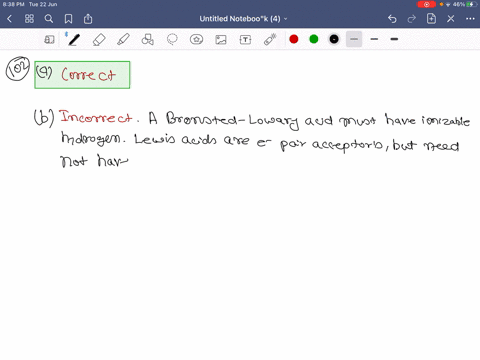Toggle the read-only mode icon
The width and height of the screenshot is (480, 360).
click(49, 40)
